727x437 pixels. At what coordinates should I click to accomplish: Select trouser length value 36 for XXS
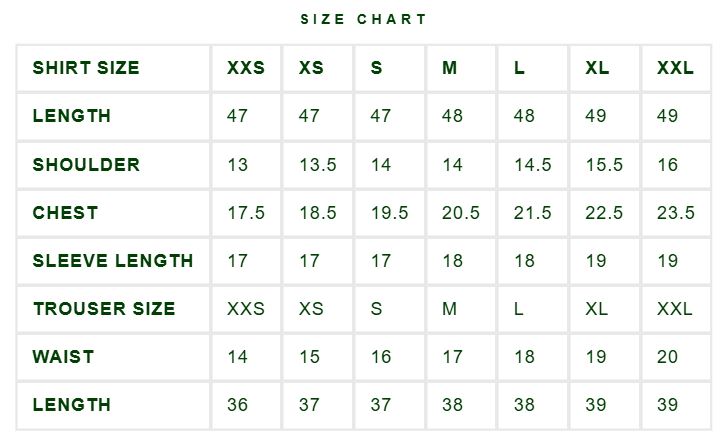[x=237, y=405]
